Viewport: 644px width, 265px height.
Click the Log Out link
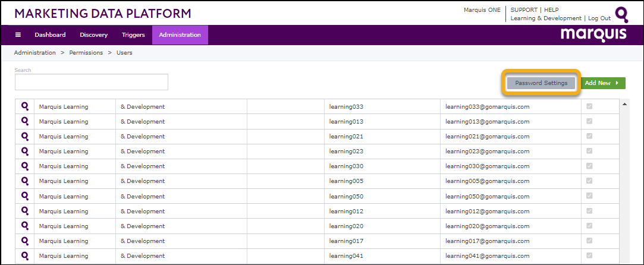599,18
